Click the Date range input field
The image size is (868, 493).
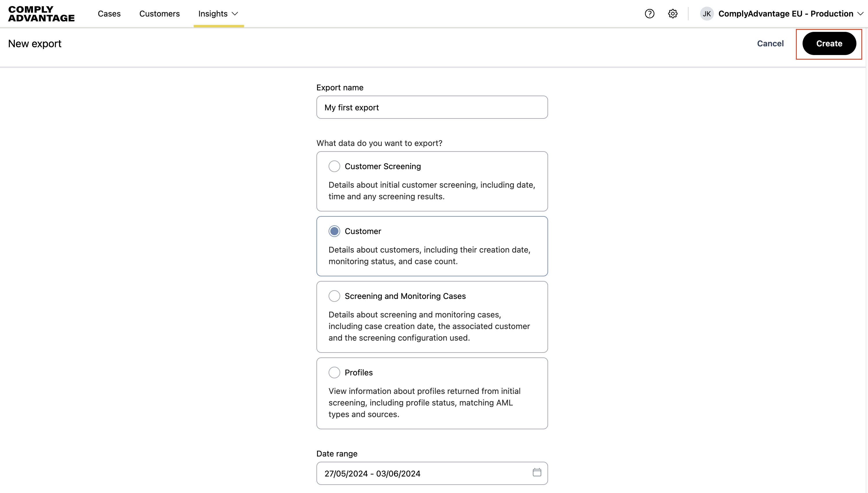click(x=423, y=473)
